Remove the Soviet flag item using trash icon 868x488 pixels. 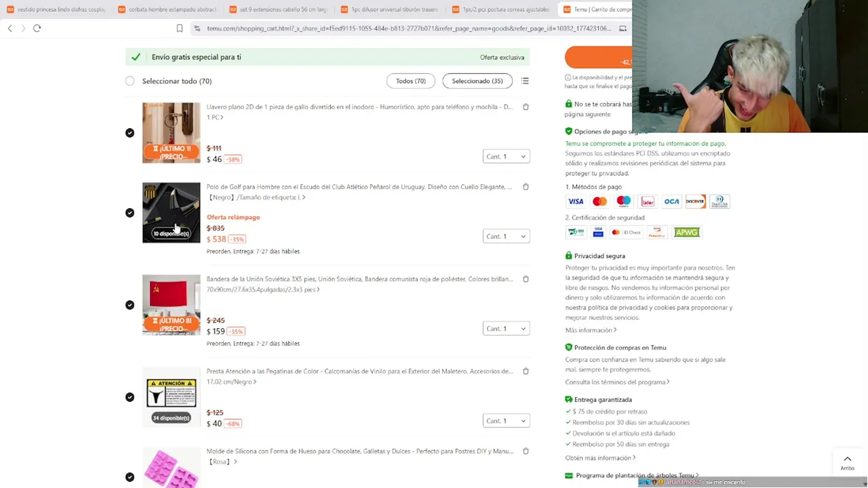(x=526, y=279)
